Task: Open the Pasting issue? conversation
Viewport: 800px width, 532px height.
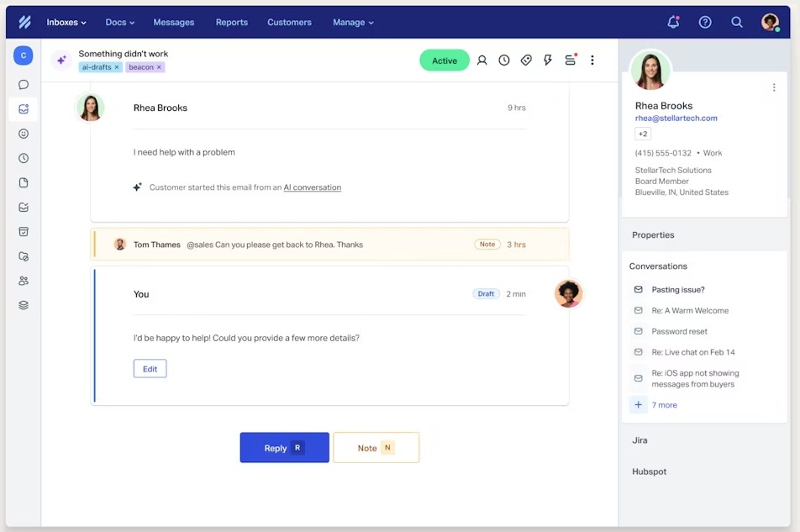Action: (677, 290)
